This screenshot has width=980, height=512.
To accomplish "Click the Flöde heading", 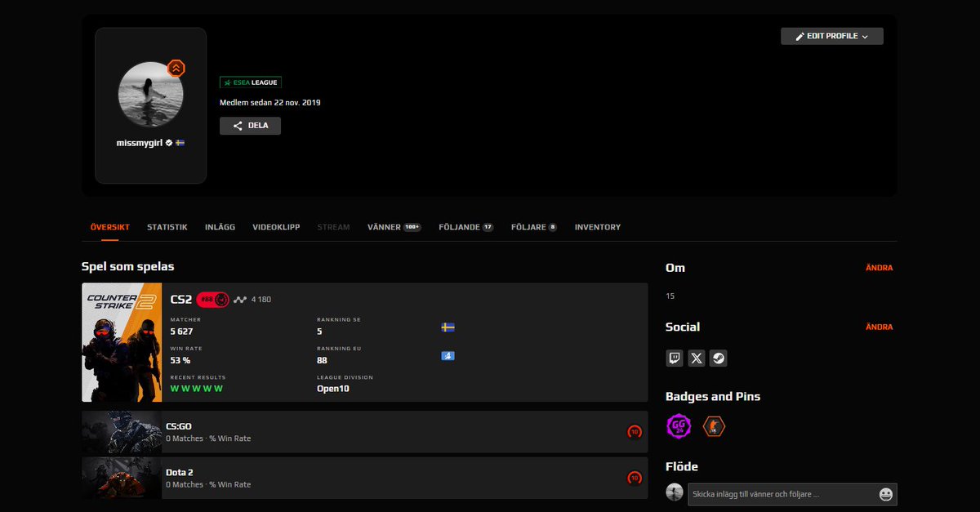I will [x=682, y=466].
